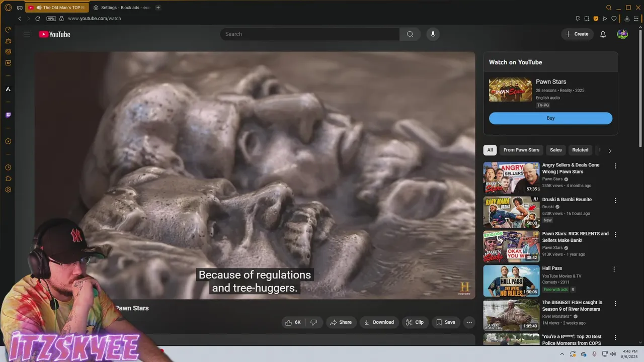Open History clock icon in sidebar
This screenshot has height=362, width=644.
click(8, 167)
